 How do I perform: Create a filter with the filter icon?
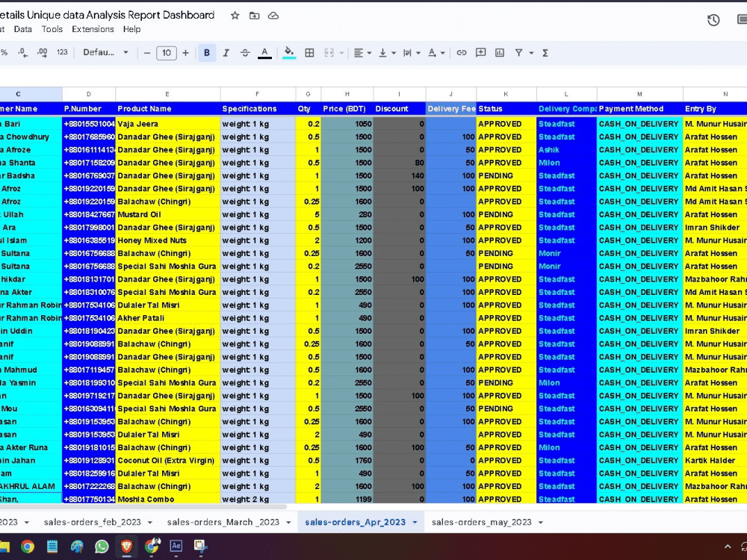click(x=518, y=52)
